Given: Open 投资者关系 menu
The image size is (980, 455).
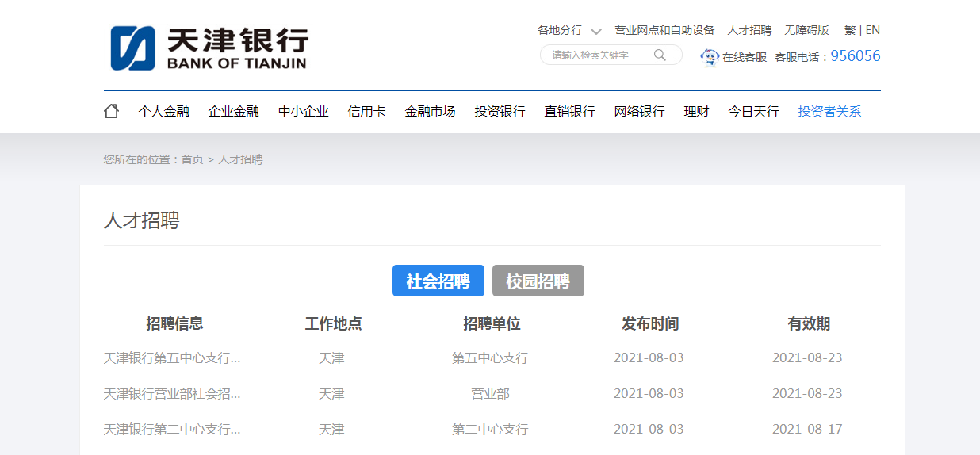Looking at the screenshot, I should (829, 112).
